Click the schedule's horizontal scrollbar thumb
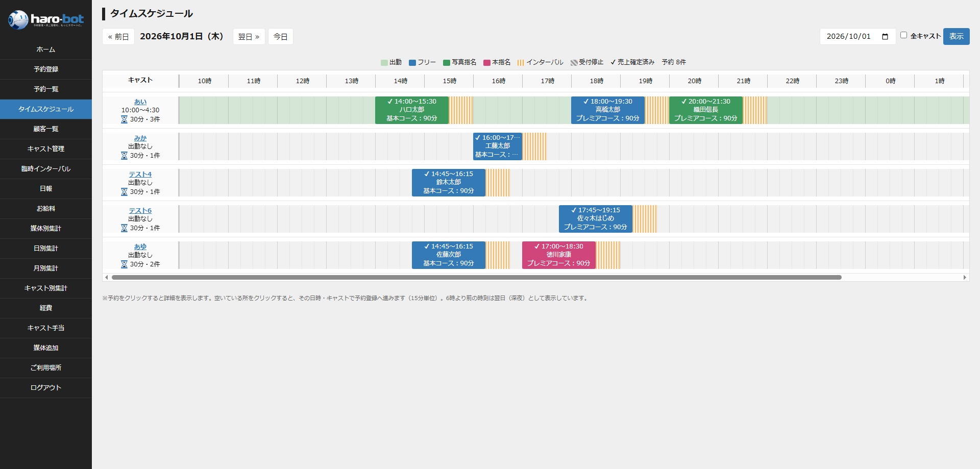This screenshot has height=469, width=980. click(477, 278)
